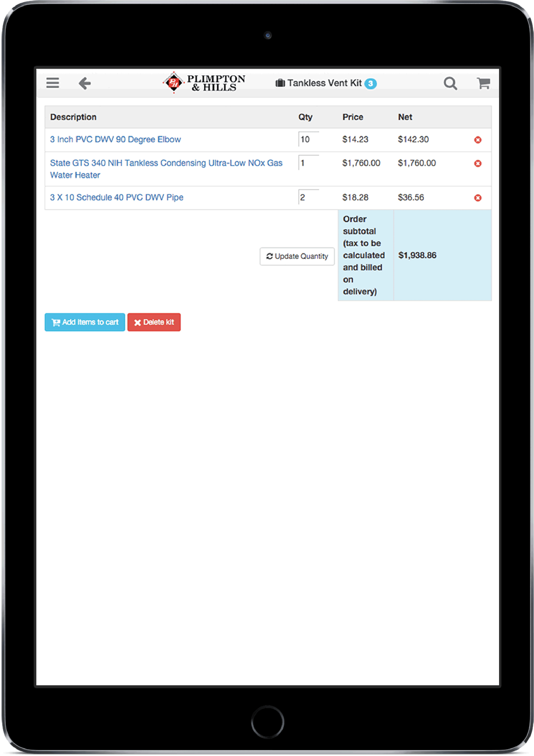Open 3 Inch PVC DWV 90 Degree Elbow link
The width and height of the screenshot is (534, 756).
click(x=115, y=139)
